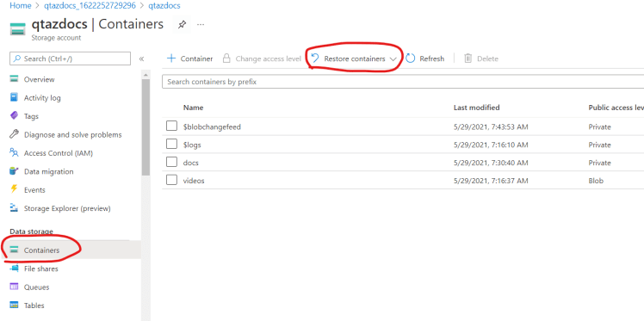Tick the videos container checkbox
Image resolution: width=644 pixels, height=321 pixels.
[x=171, y=180]
